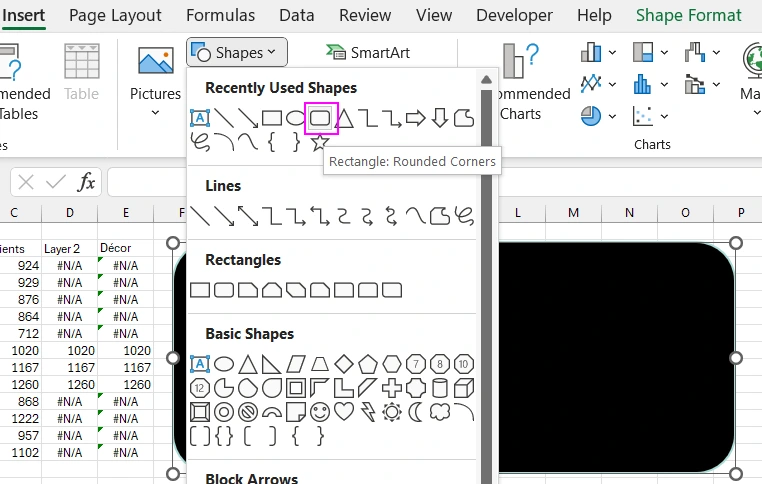
Task: Expand the Hierarchy chart dropdown
Action: [x=664, y=52]
